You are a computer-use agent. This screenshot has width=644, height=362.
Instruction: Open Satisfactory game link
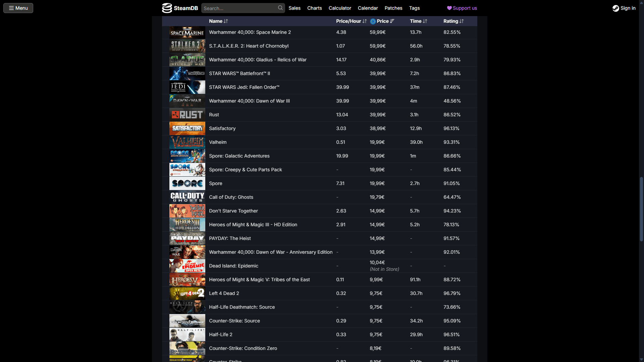tap(222, 128)
